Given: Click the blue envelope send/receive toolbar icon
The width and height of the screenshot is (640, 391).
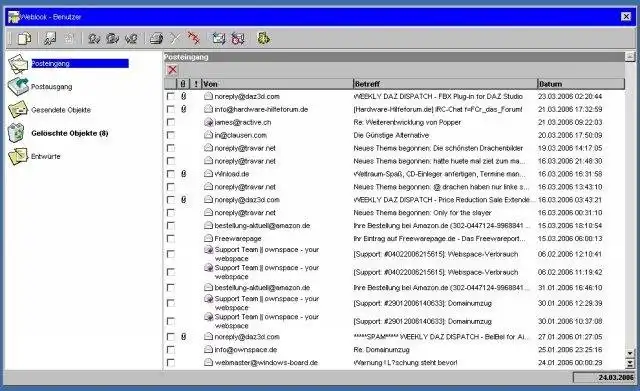Looking at the screenshot, I should (219, 39).
